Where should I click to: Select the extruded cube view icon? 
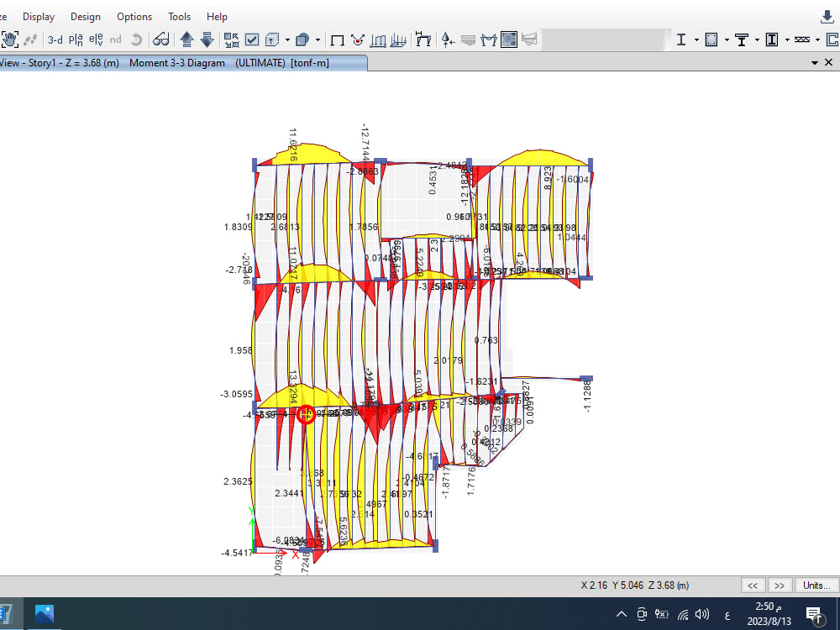click(271, 39)
